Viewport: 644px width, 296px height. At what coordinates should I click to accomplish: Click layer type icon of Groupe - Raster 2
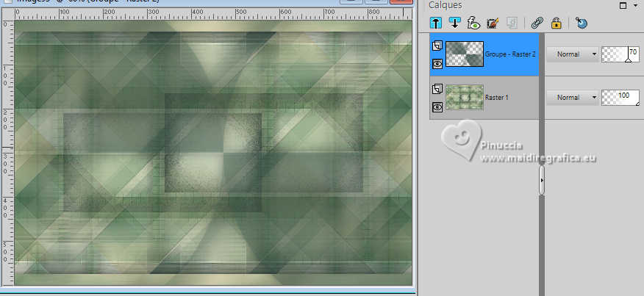[437, 46]
